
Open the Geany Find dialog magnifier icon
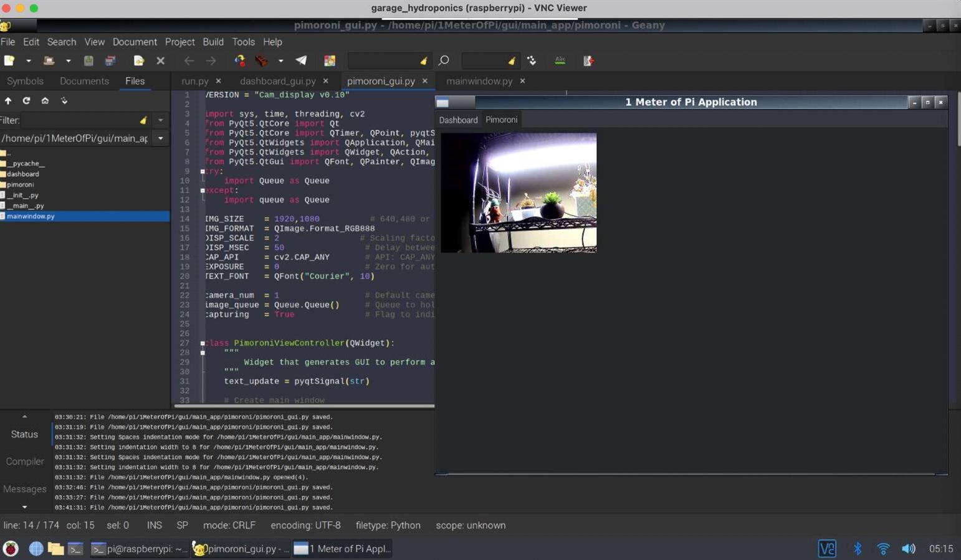pyautogui.click(x=444, y=60)
